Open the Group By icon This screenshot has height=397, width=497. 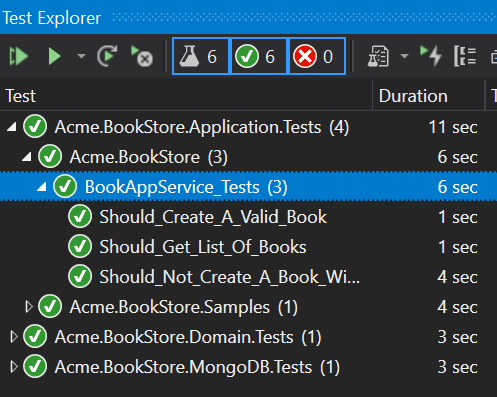point(465,56)
